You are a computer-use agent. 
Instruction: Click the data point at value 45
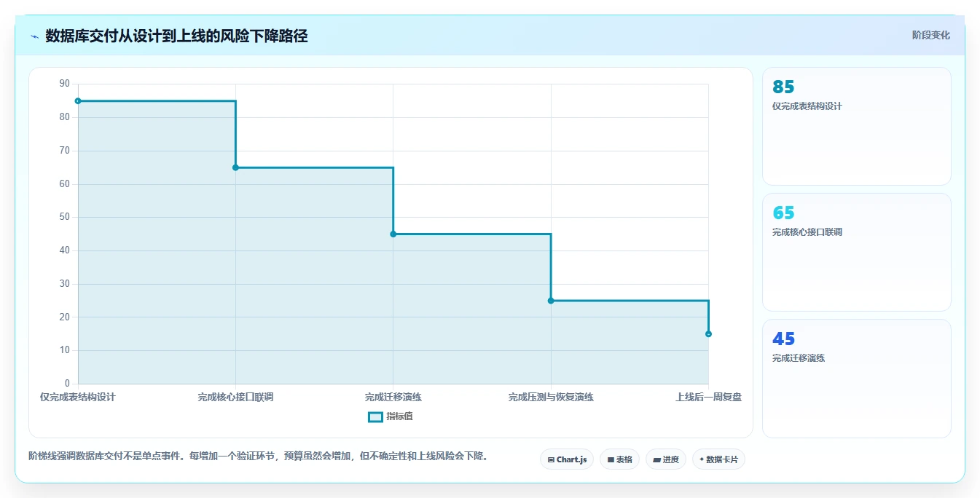[393, 234]
